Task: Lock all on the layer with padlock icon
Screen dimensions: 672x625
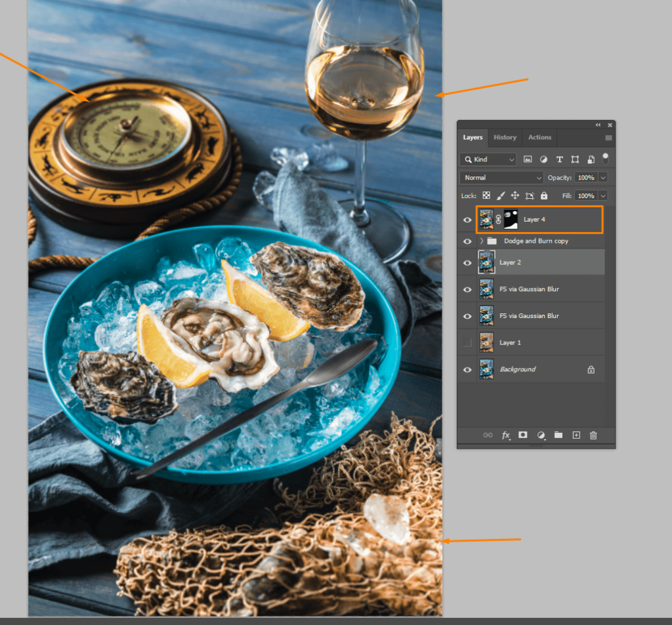Action: [x=543, y=195]
